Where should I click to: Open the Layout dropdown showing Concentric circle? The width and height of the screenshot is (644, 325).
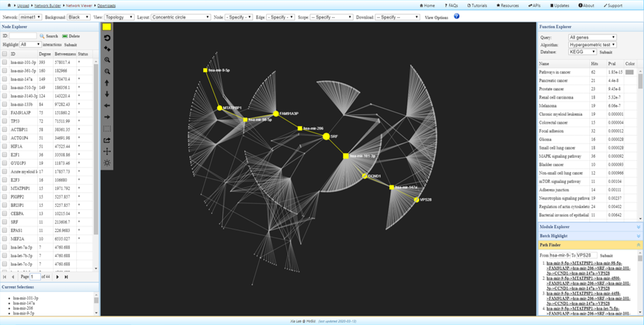pyautogui.click(x=181, y=17)
